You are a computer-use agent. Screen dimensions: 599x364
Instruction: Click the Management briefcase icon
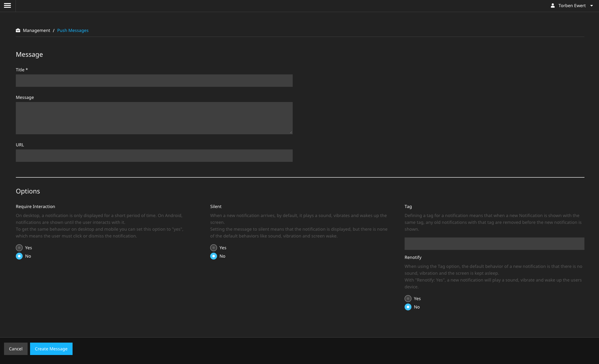click(x=18, y=30)
